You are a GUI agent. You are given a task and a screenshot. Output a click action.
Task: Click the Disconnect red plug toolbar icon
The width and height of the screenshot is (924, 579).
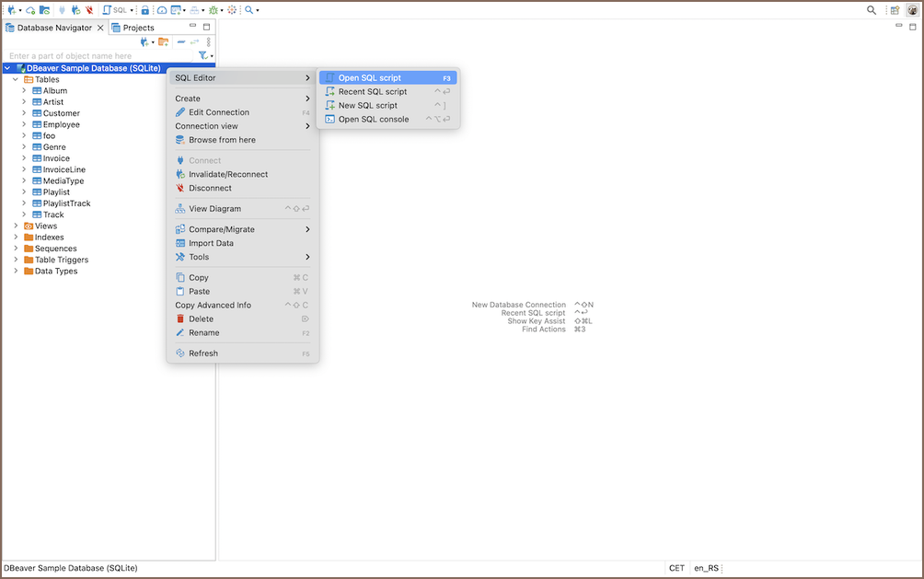[89, 10]
